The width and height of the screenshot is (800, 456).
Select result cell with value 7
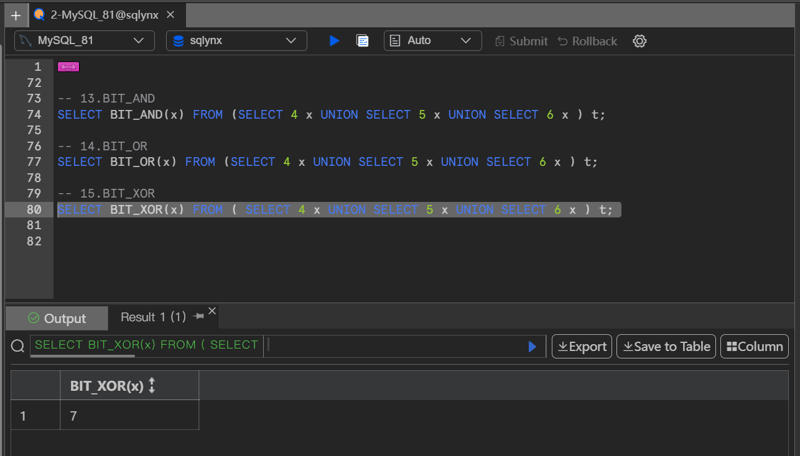pyautogui.click(x=129, y=415)
